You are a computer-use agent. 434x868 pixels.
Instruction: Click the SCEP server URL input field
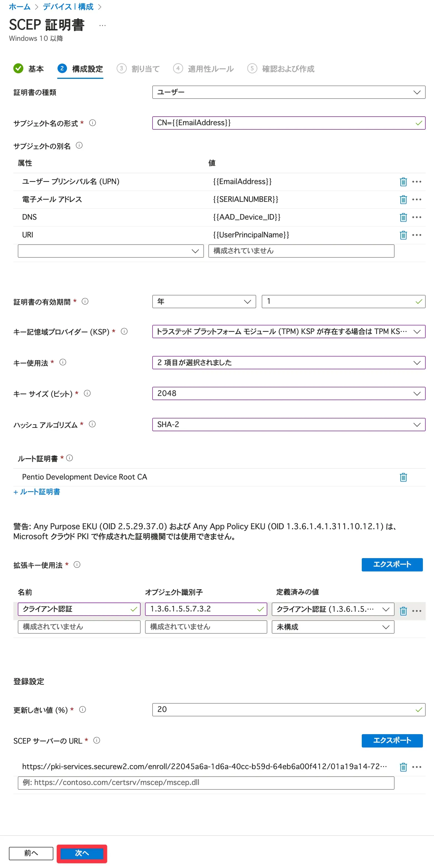point(206,783)
